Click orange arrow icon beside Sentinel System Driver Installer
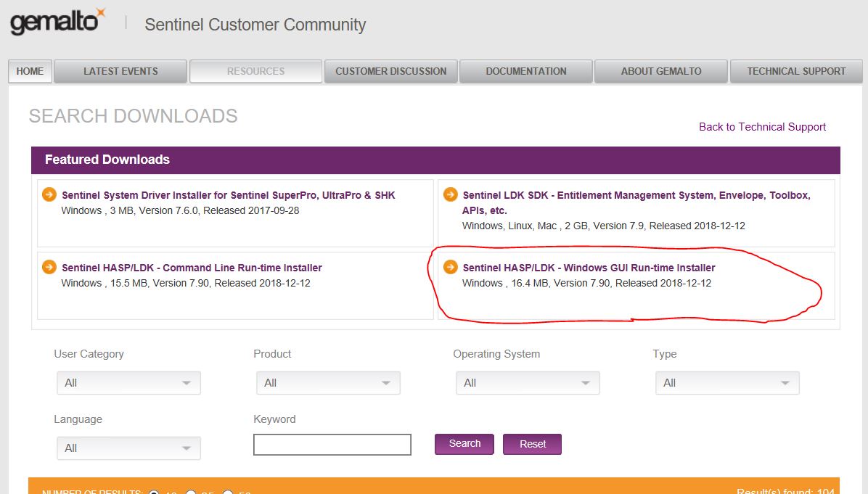This screenshot has height=494, width=868. click(x=49, y=194)
